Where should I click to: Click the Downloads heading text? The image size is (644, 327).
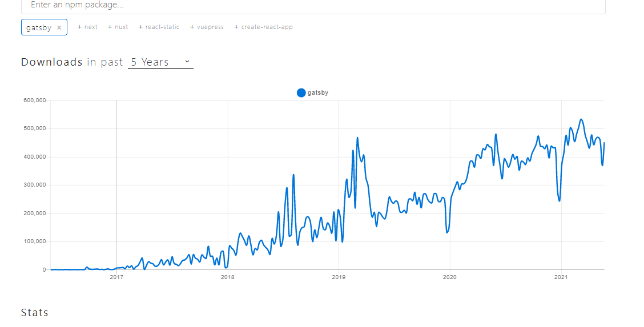(x=52, y=62)
